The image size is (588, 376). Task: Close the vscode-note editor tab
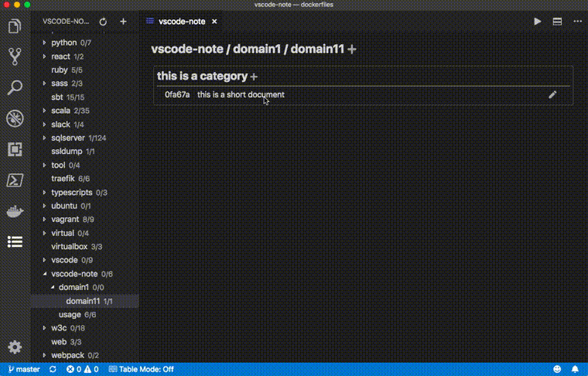[x=214, y=22]
